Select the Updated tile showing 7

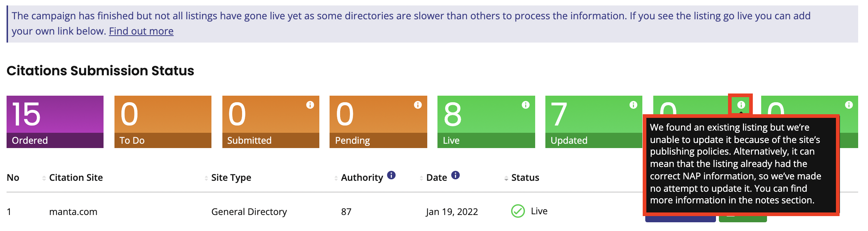[x=593, y=122]
